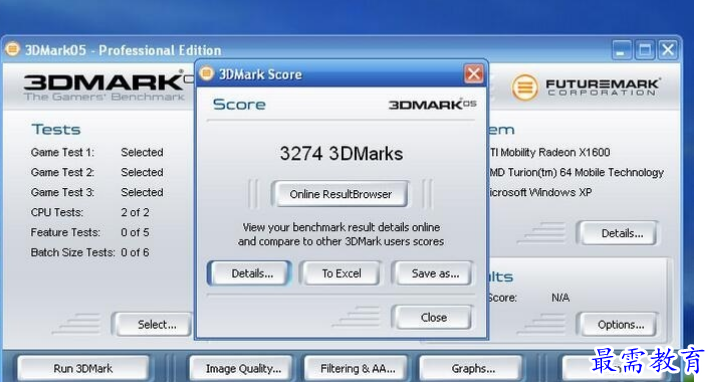The height and width of the screenshot is (392, 713).
Task: Open Details in the 3DMark Score dialog
Action: (250, 273)
